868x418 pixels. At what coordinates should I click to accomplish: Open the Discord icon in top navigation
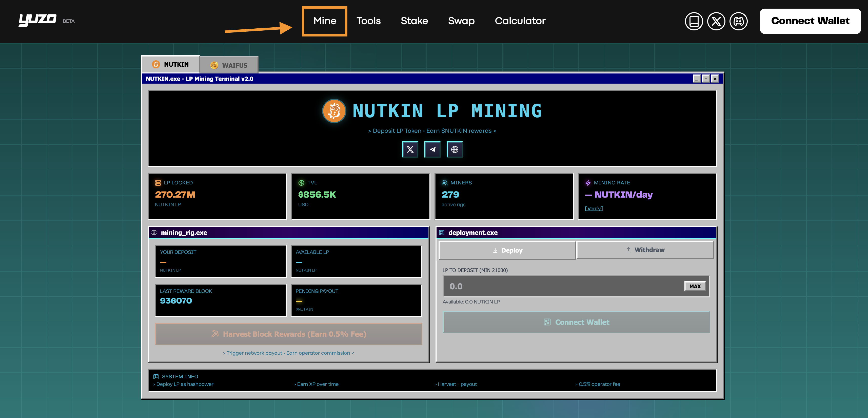738,21
